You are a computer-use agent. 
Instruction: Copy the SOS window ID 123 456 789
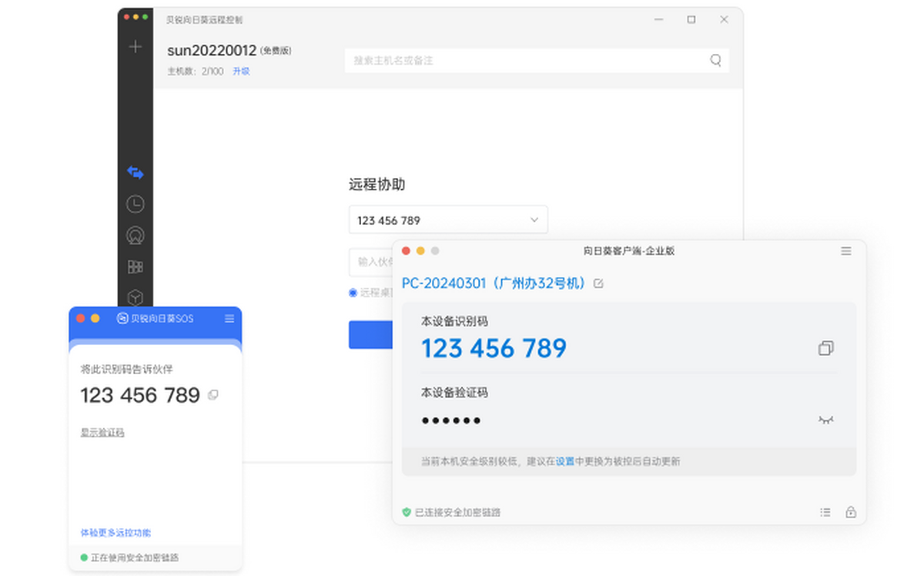pos(213,395)
